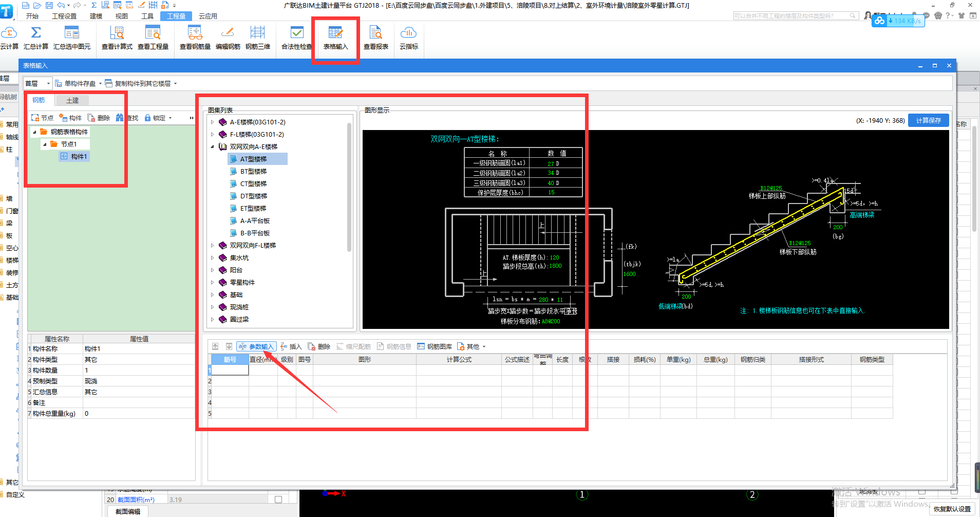This screenshot has height=517, width=980.
Task: Collapse 钢筋表格构件 tree root
Action: point(34,132)
